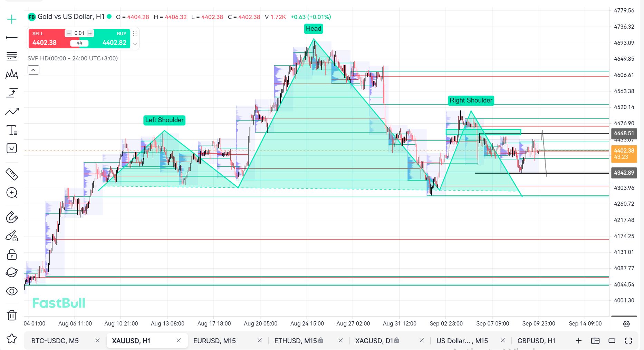This screenshot has width=644, height=350.
Task: Collapse the SVP HD indicator legend
Action: (33, 70)
